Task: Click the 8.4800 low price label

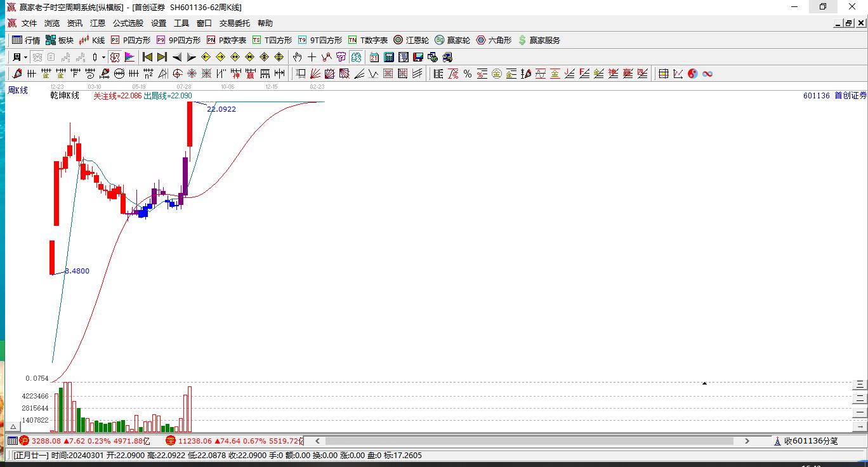Action: 77,271
